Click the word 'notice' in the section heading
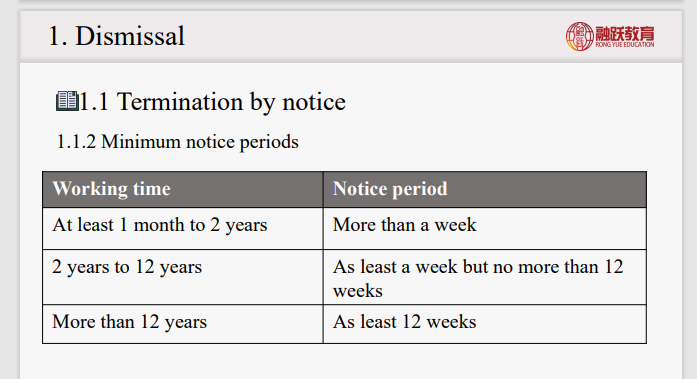Screen dimensions: 697x379 click(314, 102)
